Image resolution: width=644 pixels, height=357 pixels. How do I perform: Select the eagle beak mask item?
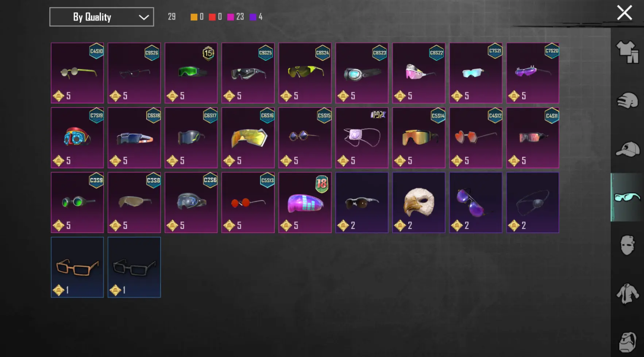419,202
